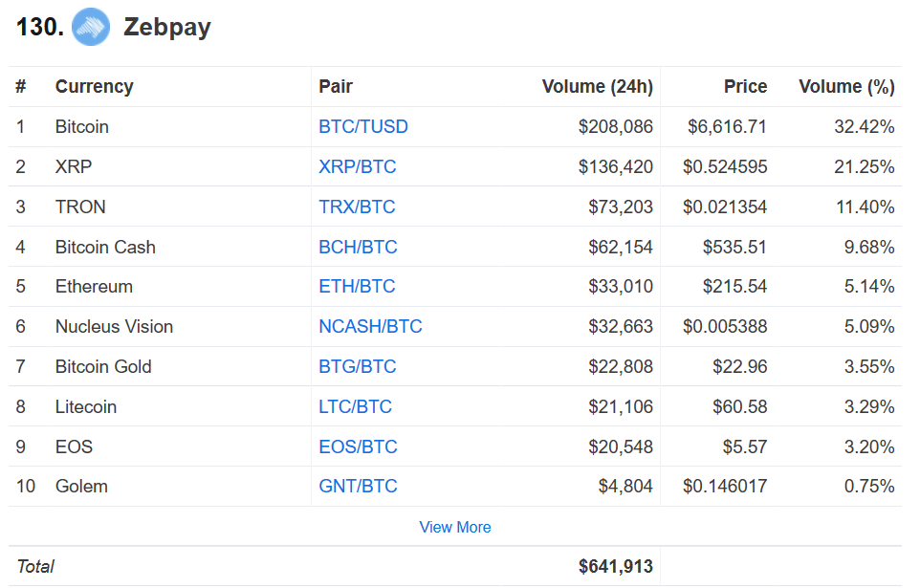Click the 9.68% volume share
The width and height of the screenshot is (920, 588).
pyautogui.click(x=869, y=247)
